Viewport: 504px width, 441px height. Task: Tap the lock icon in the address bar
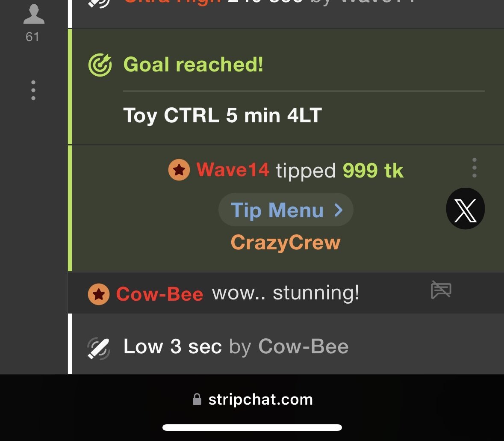click(197, 400)
